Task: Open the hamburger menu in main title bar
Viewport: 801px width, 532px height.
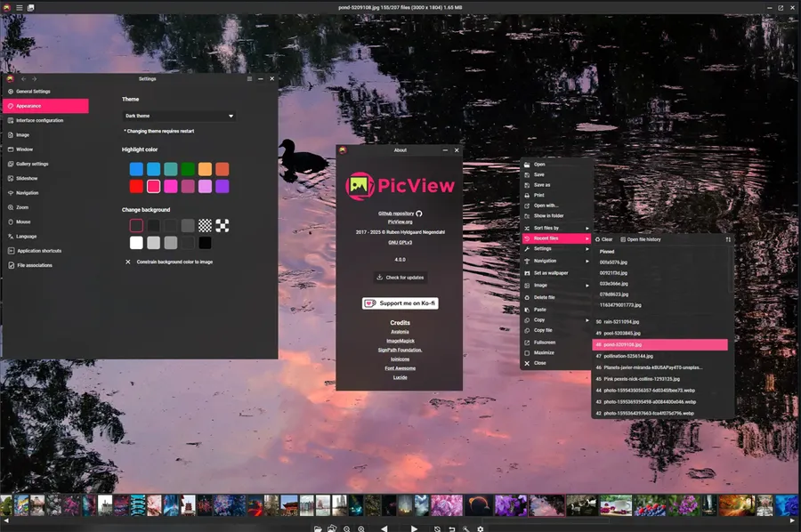Action: pyautogui.click(x=19, y=8)
